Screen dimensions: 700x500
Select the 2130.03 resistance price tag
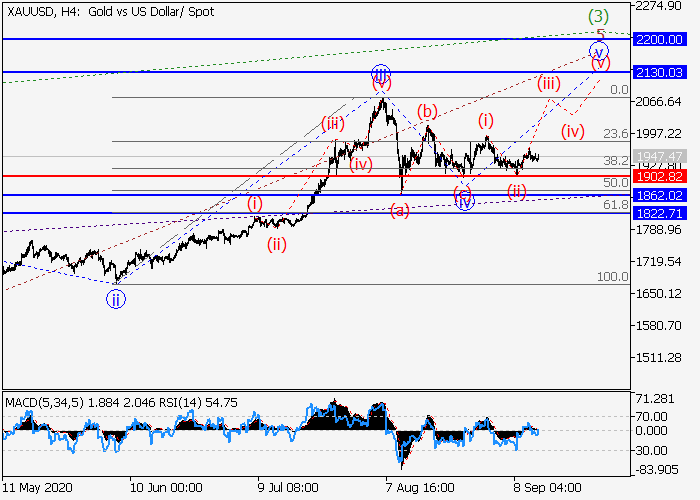coord(666,72)
